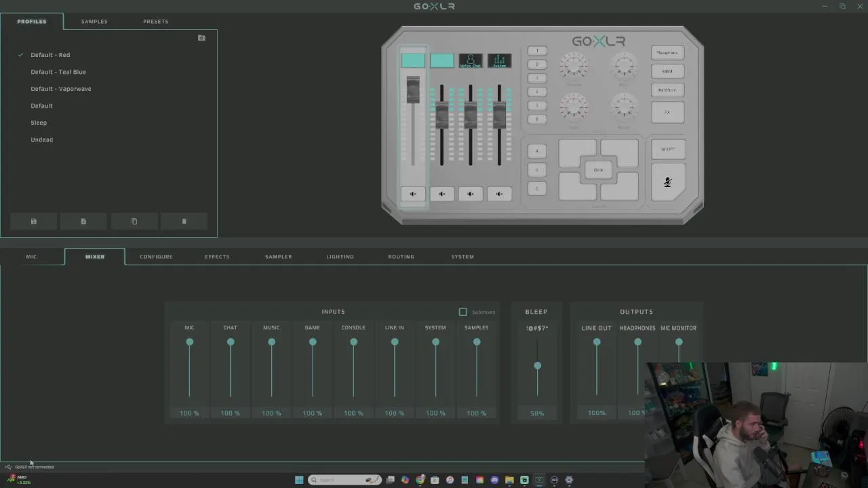The image size is (868, 488).
Task: Click the MUSIC input slider handle
Action: tap(271, 342)
